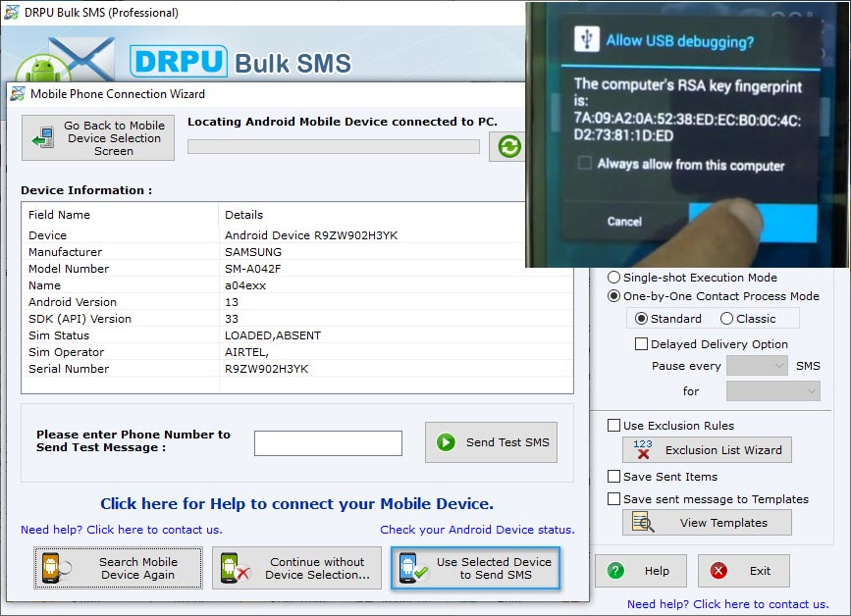Click the green question mark Help icon
The height and width of the screenshot is (616, 851).
(615, 571)
